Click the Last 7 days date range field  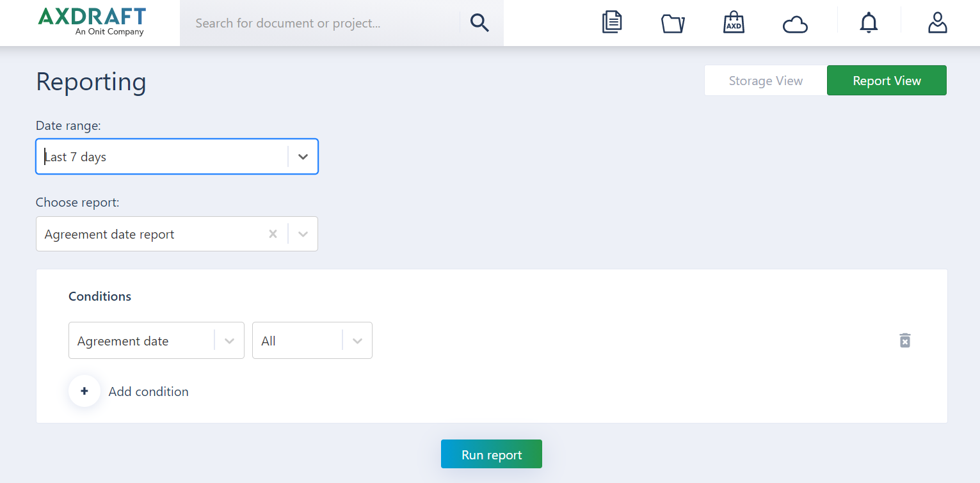tap(177, 157)
